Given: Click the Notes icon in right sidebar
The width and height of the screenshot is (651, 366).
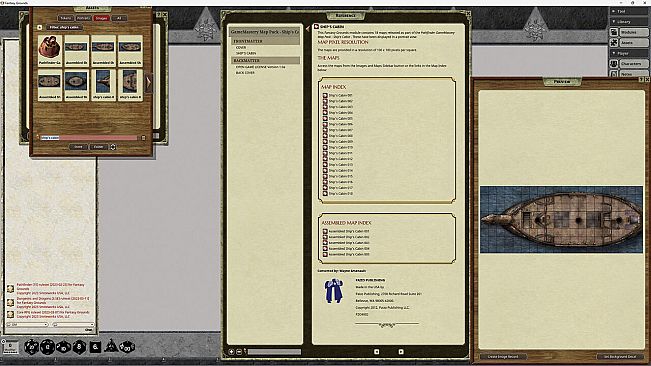Looking at the screenshot, I should click(614, 74).
